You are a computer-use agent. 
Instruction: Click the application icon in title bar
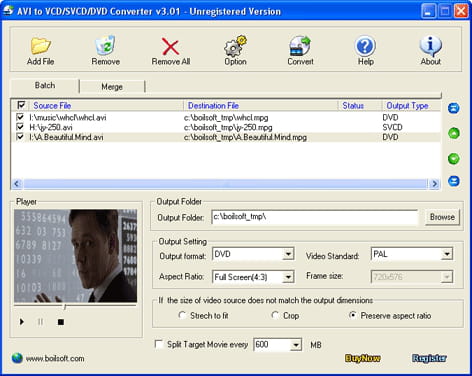coord(8,10)
